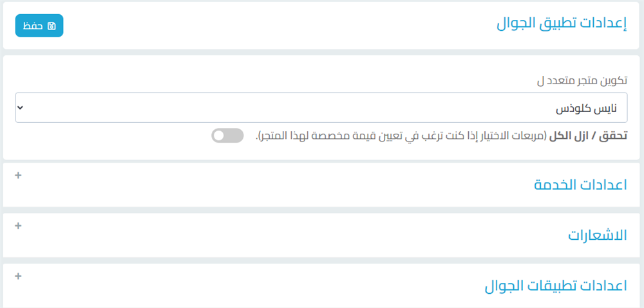Expand the اعدادات تطبيقات الجوال section title
The width and height of the screenshot is (644, 308).
point(555,286)
